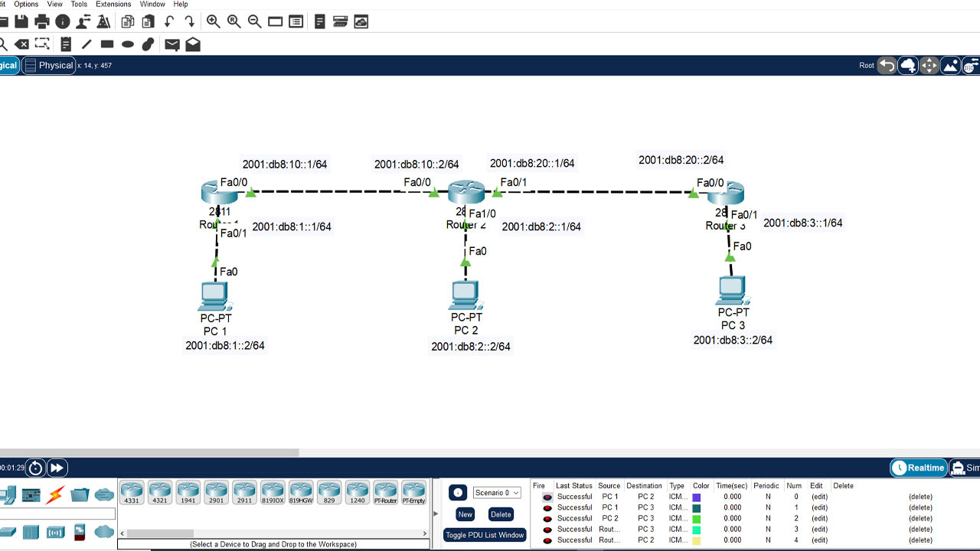
Task: Click the Power Cycle Devices icon
Action: point(35,468)
